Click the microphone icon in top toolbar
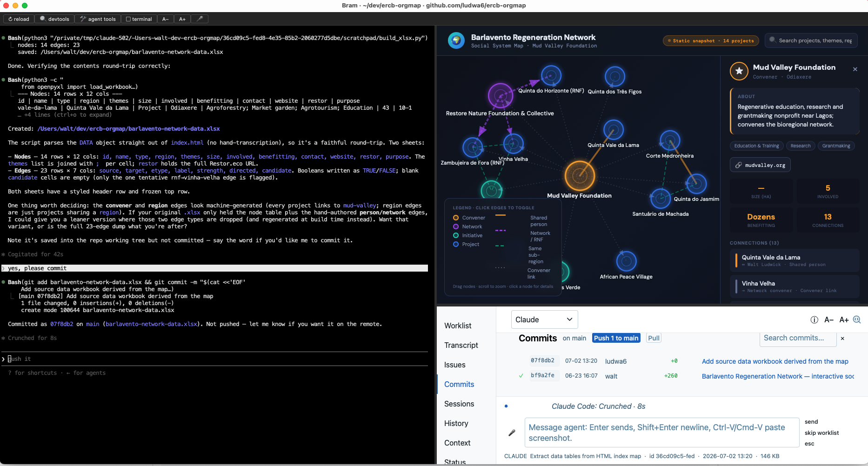The height and width of the screenshot is (466, 868). click(200, 19)
